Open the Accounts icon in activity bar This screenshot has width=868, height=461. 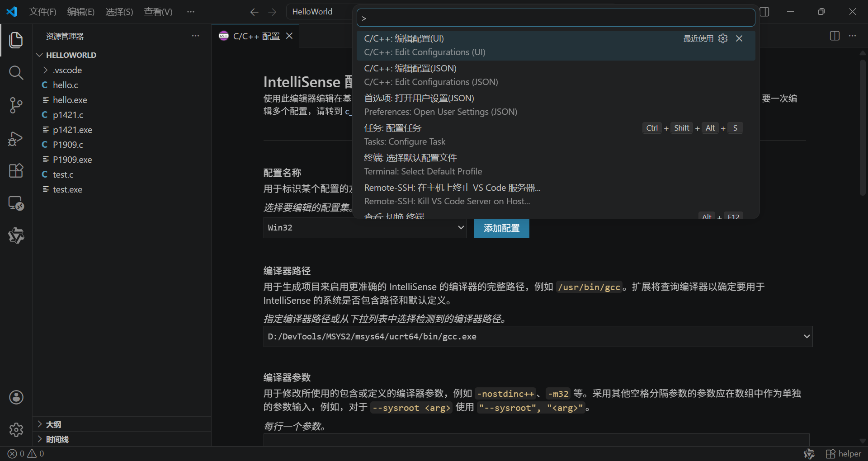point(16,397)
